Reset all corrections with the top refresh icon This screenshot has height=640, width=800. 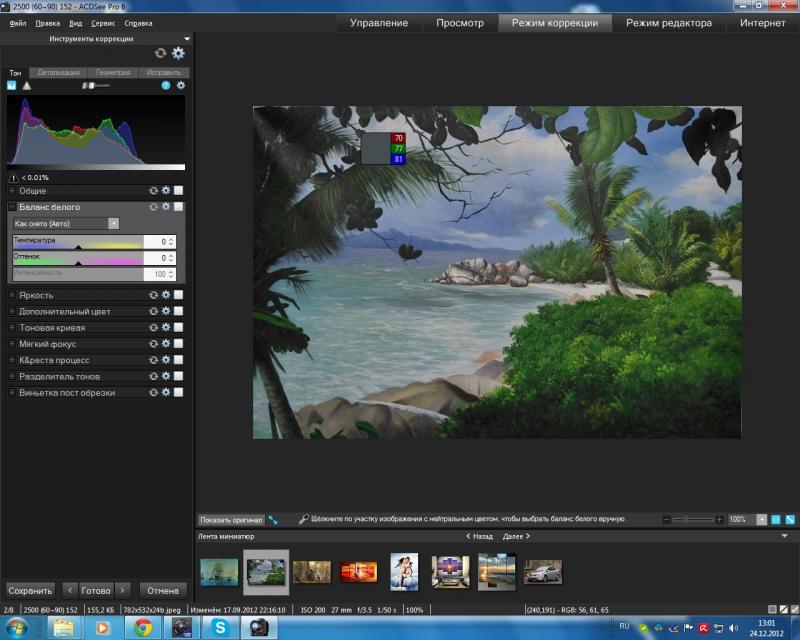160,53
